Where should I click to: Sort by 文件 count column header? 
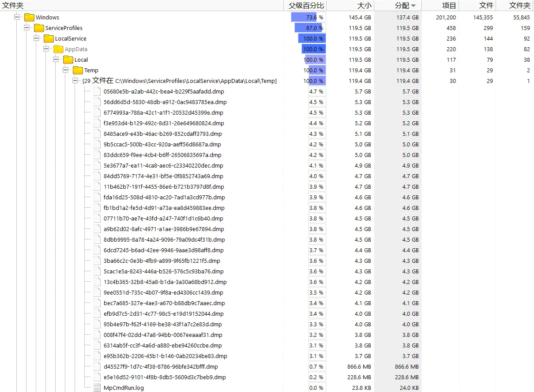[x=478, y=5]
